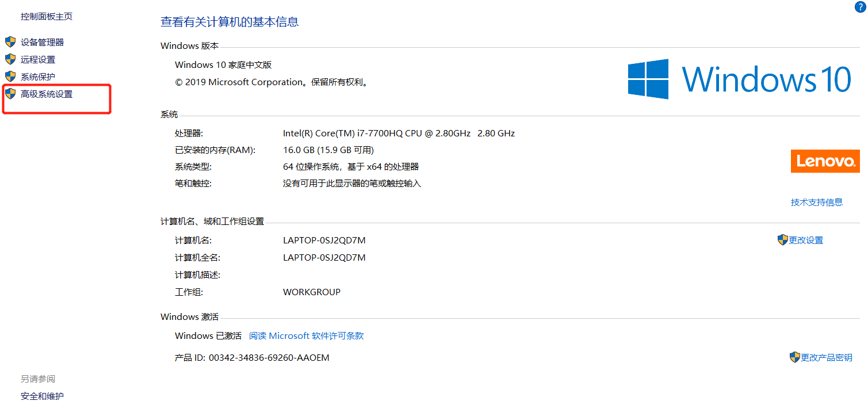Viewport: 868px width, 416px height.
Task: Click 更改产品密钥 link
Action: tap(827, 357)
